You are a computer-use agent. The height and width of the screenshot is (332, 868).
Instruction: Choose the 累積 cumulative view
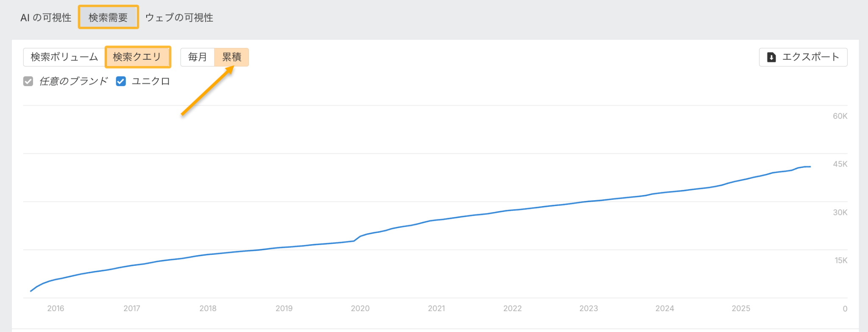[231, 57]
